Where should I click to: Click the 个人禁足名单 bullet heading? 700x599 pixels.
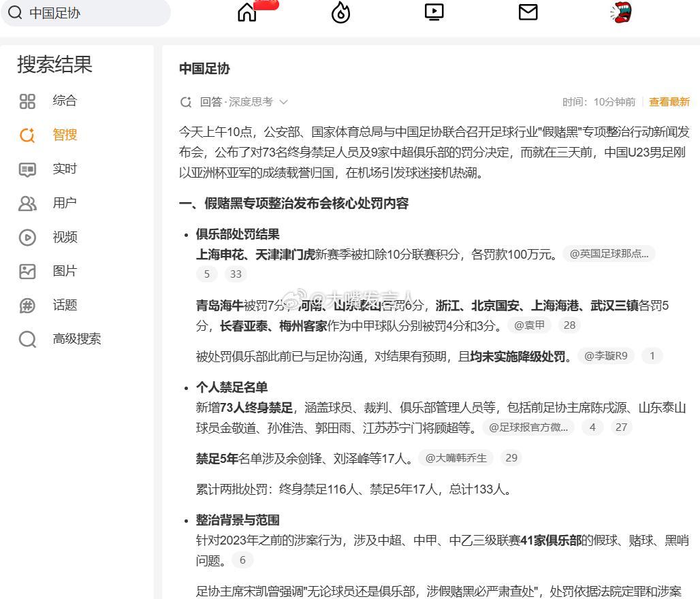coord(232,387)
